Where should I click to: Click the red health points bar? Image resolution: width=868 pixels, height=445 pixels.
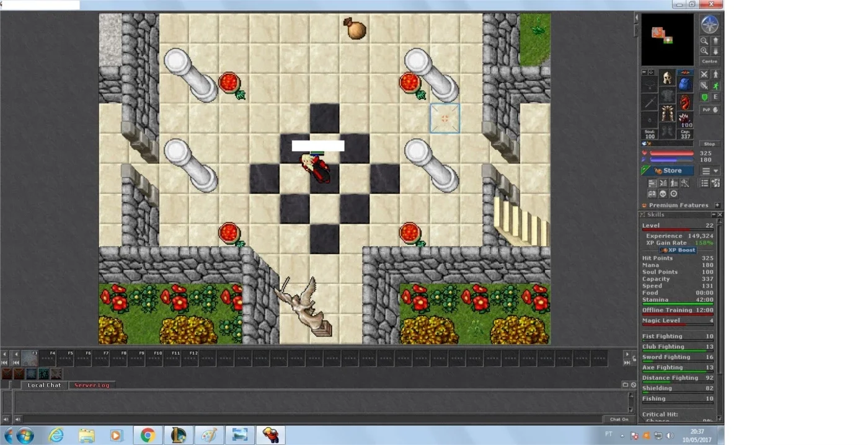[671, 153]
